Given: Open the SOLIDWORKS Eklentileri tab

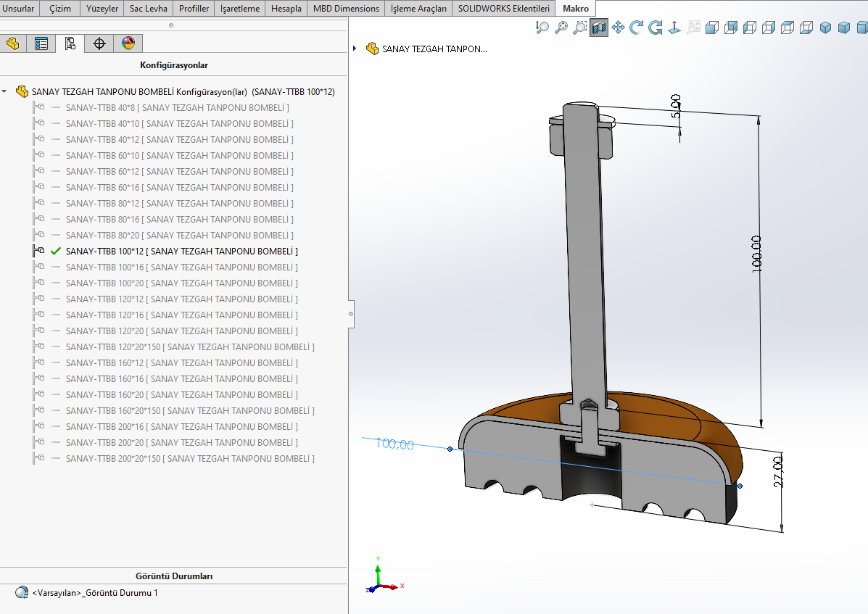Looking at the screenshot, I should [503, 9].
